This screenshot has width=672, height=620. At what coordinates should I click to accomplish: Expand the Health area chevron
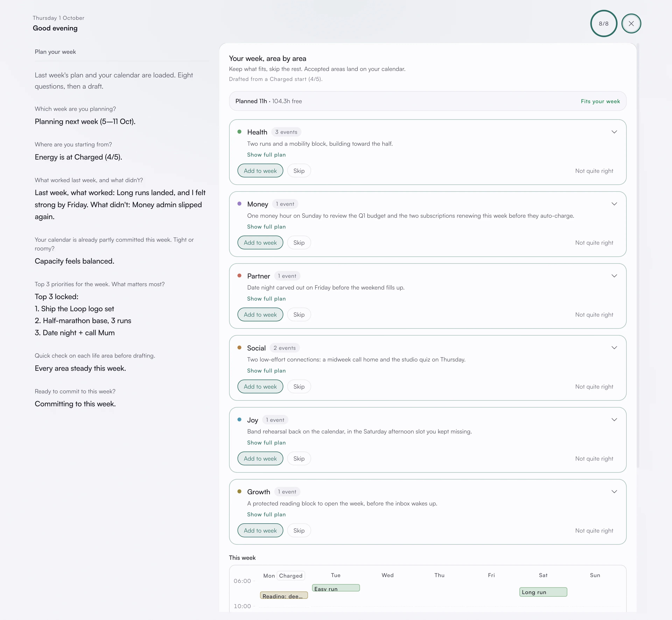click(x=614, y=132)
